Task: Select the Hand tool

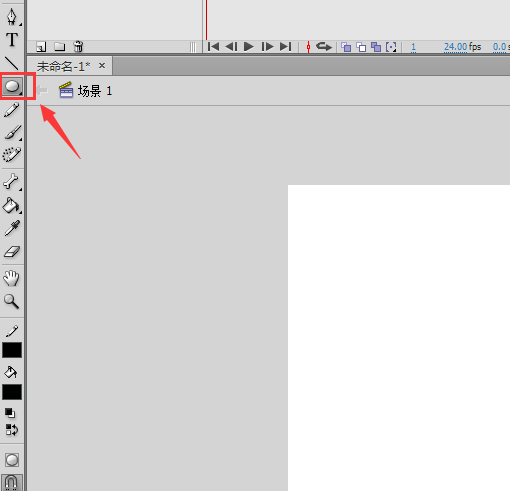Action: click(x=11, y=278)
